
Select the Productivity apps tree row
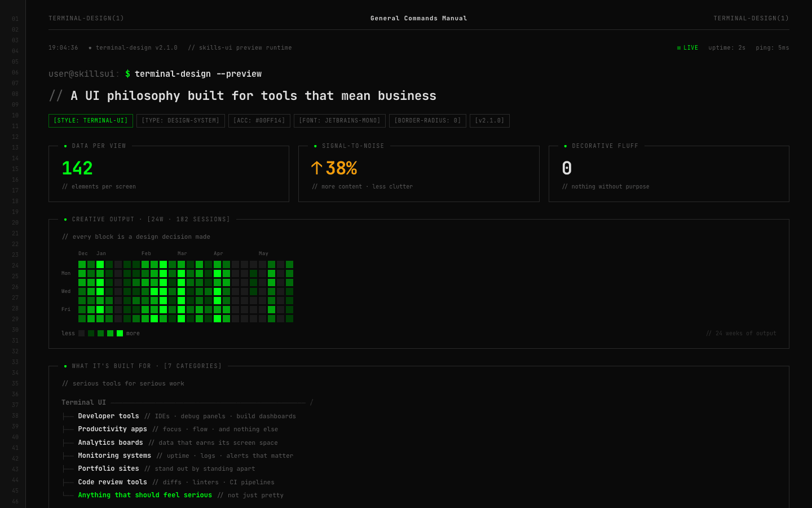[x=170, y=429]
